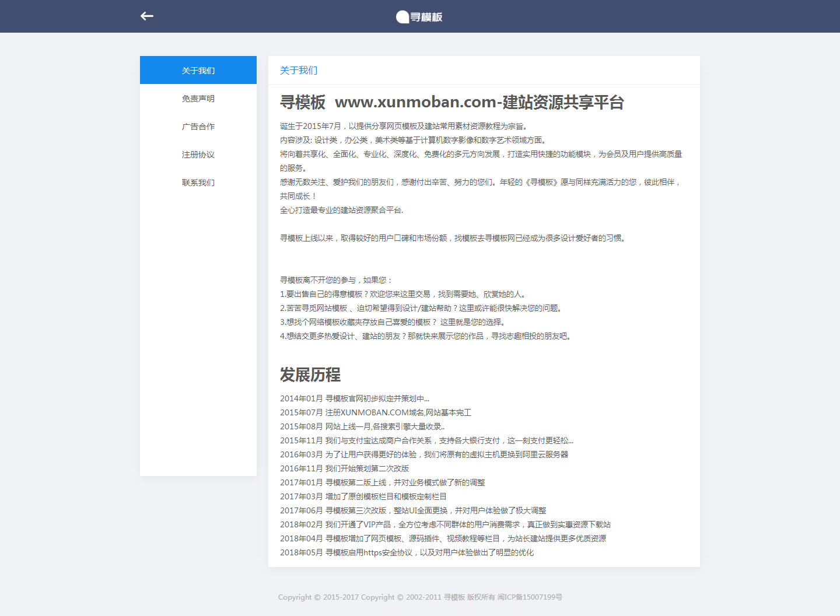Click the www.xunmoban.com main heading

click(452, 103)
